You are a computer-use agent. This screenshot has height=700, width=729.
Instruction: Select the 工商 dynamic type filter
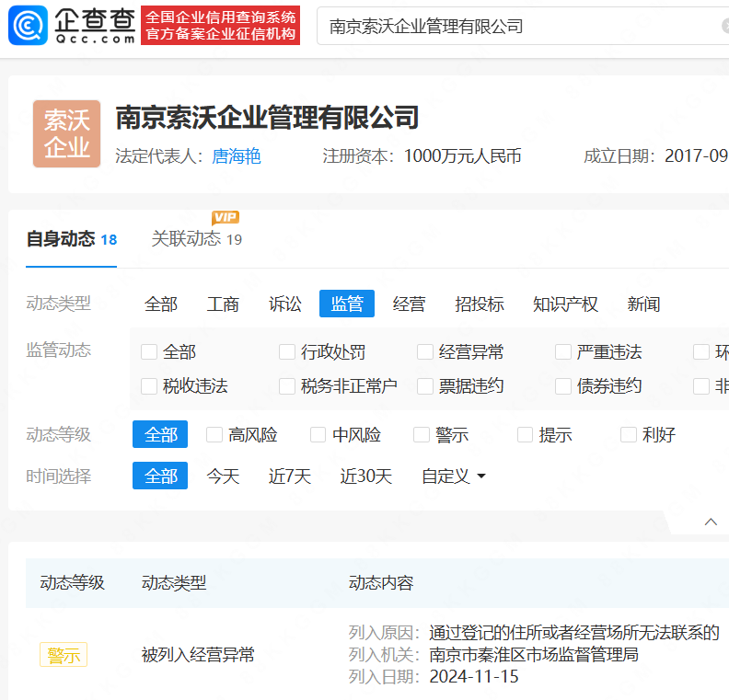click(223, 304)
